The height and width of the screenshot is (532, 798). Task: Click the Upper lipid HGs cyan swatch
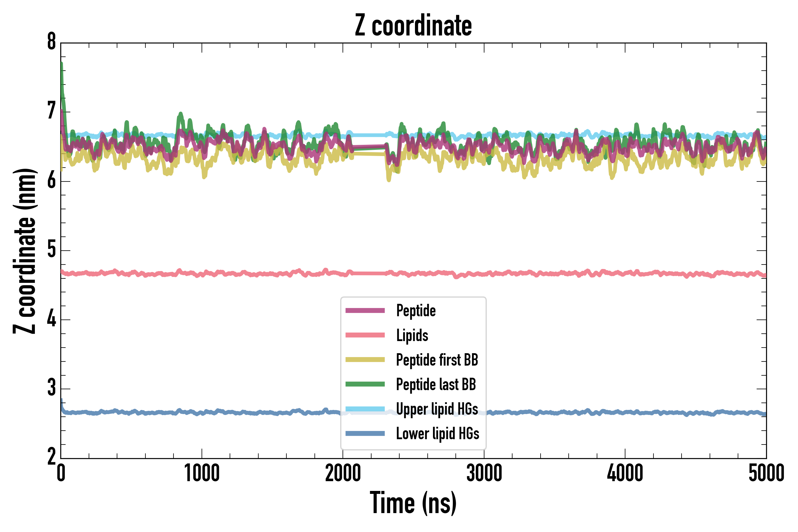point(365,409)
